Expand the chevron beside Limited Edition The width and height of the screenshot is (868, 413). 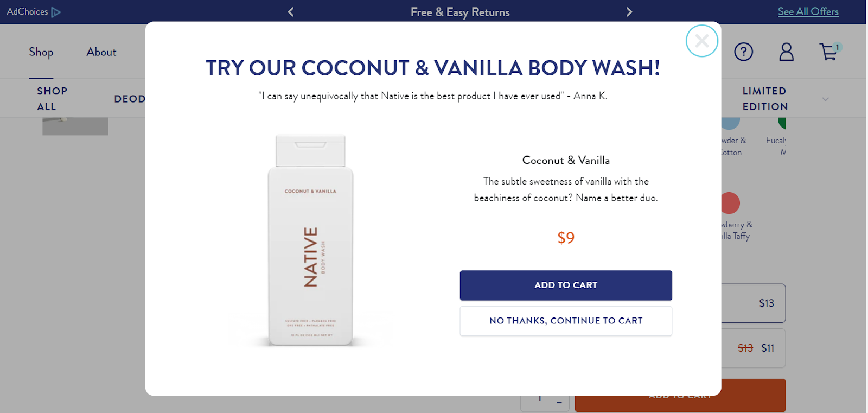825,99
